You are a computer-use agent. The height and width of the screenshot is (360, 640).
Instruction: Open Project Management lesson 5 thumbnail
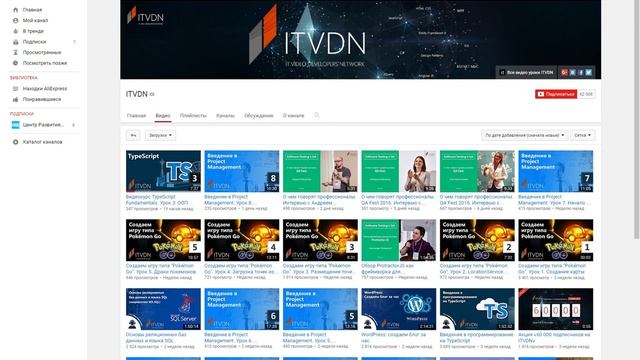tap(320, 309)
